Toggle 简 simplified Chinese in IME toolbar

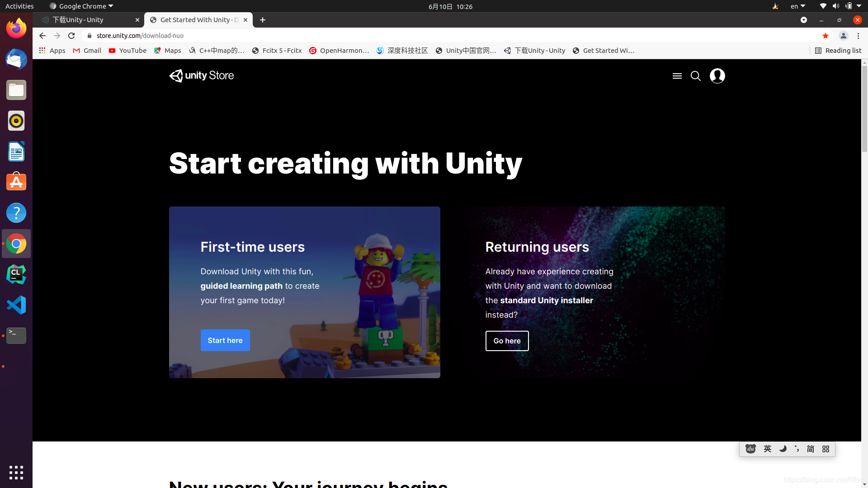[x=811, y=449]
